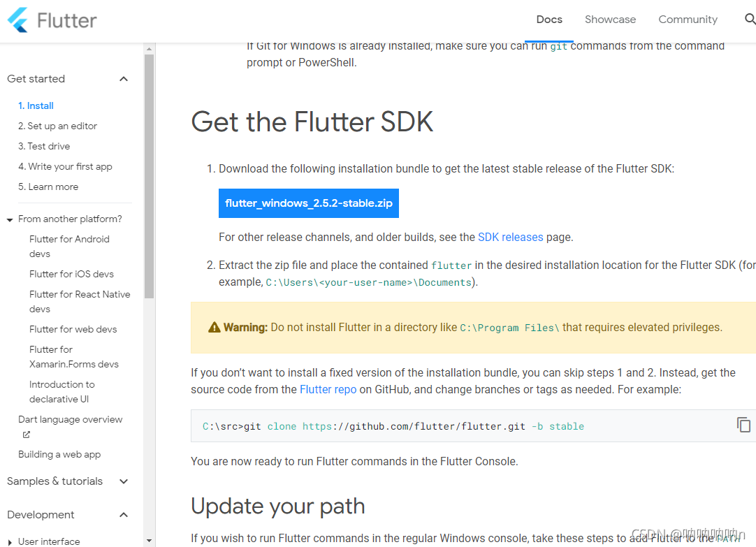Open Building a web app
Screen dimensions: 756x547
pos(59,455)
